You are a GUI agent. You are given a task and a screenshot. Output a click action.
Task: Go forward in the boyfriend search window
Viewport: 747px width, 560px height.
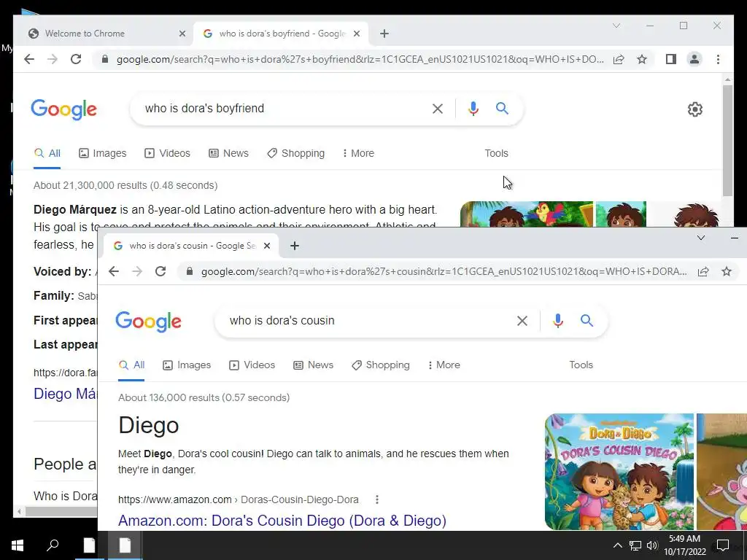coord(53,59)
